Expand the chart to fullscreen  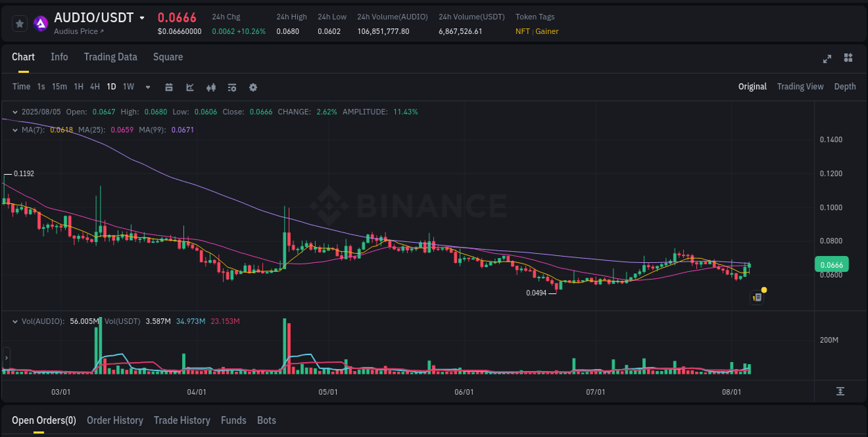[827, 59]
